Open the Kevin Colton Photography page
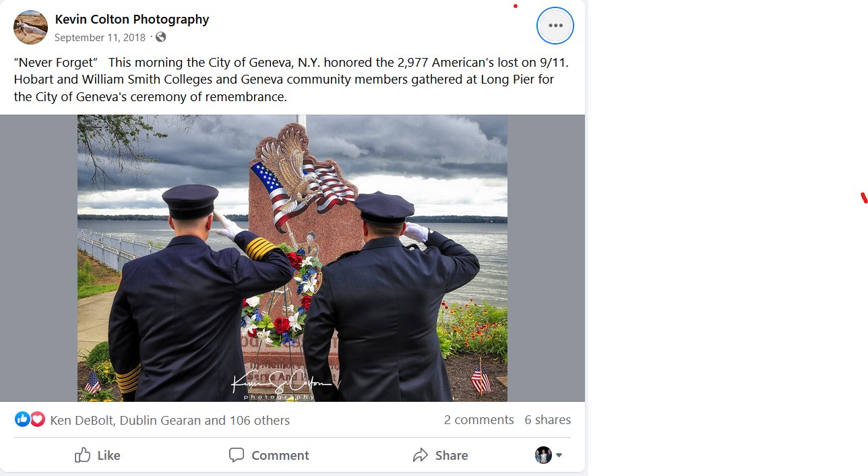868x476 pixels. pos(132,20)
